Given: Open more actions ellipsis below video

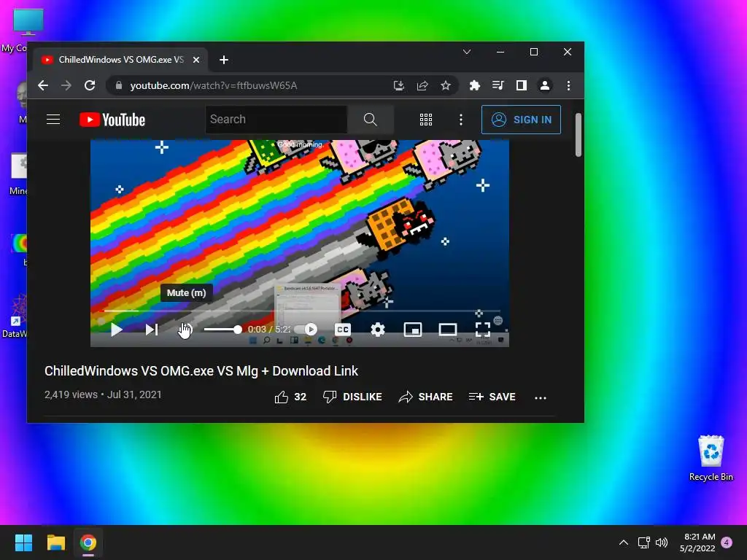Looking at the screenshot, I should point(541,397).
